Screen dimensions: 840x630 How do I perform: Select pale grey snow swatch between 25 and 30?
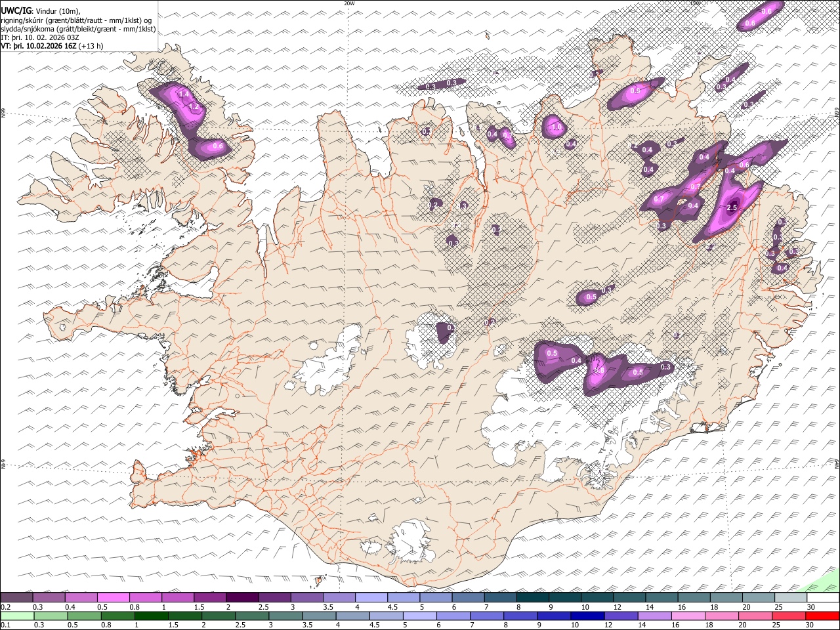791,598
